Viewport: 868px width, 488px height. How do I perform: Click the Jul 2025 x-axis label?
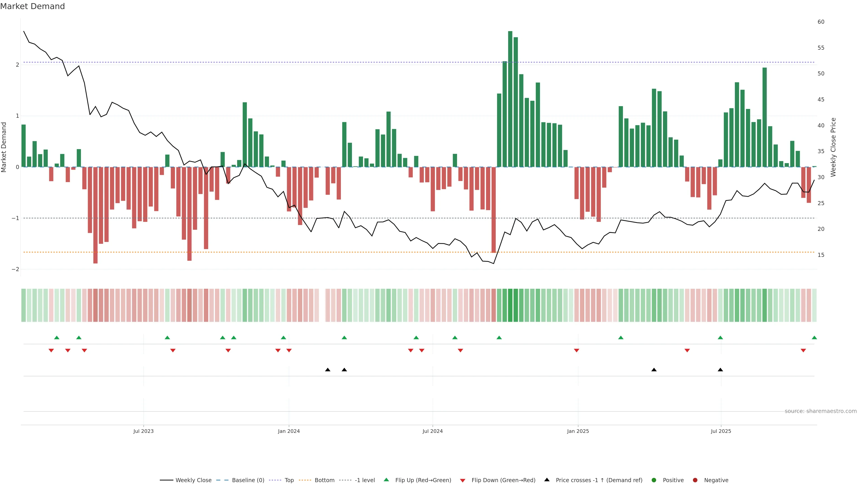pos(721,431)
